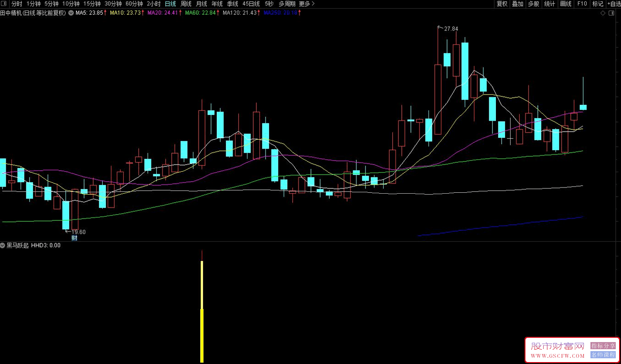Open the WWW.GSCFW.COM link
Viewport: 621px width, 364px height.
557,356
